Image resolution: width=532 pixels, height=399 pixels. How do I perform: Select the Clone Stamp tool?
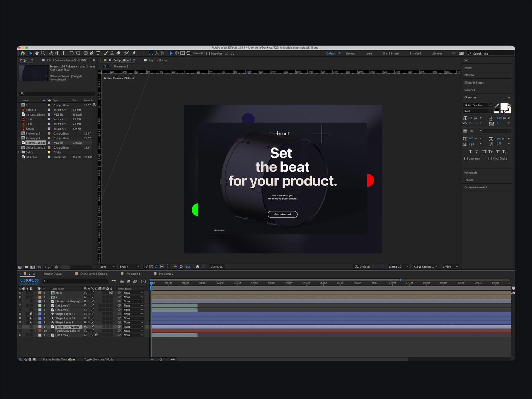pos(112,53)
